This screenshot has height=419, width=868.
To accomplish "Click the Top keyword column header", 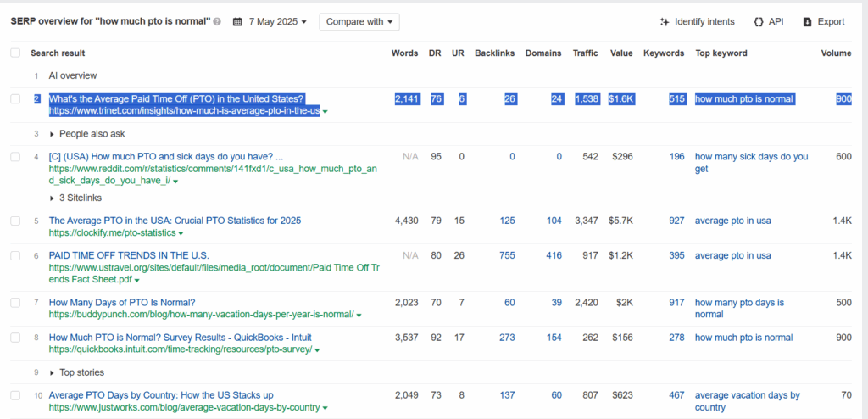I will pyautogui.click(x=721, y=53).
